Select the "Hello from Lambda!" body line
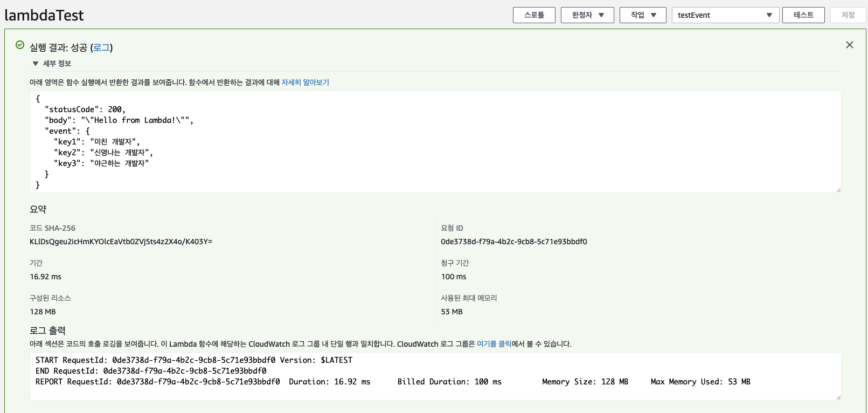868x413 pixels. [119, 120]
